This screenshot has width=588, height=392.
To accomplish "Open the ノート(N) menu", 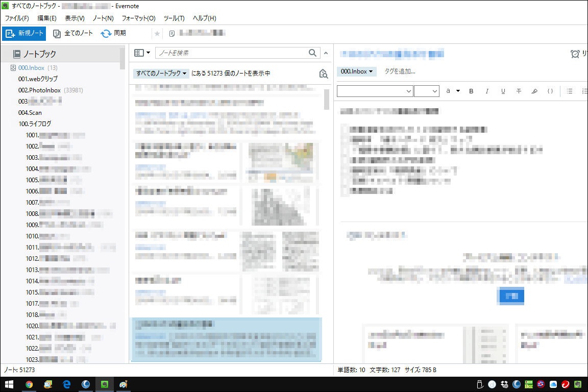I will tap(103, 18).
